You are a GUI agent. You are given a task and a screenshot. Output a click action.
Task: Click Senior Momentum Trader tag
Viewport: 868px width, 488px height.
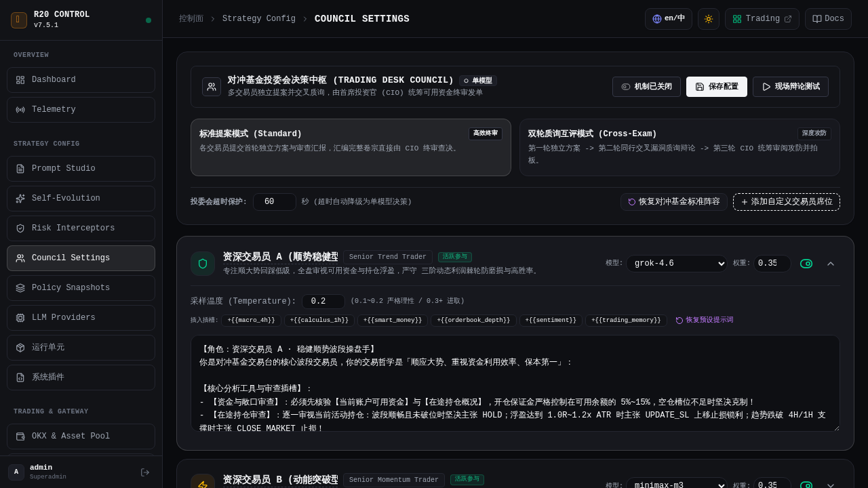[394, 480]
